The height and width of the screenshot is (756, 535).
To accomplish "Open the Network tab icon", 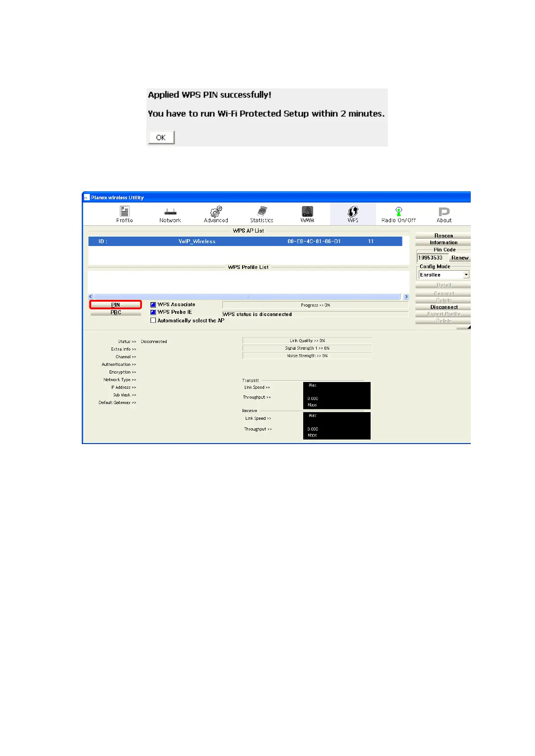I will (170, 211).
